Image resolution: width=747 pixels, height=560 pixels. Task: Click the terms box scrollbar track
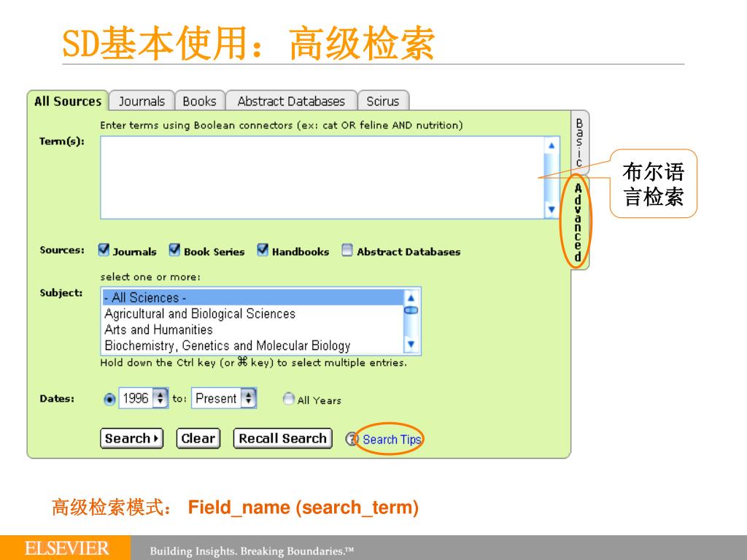click(x=551, y=178)
